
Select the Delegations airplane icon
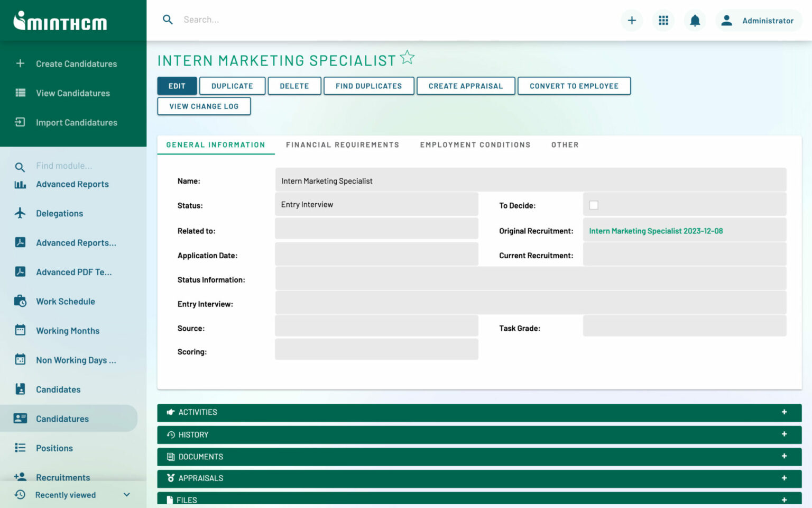(20, 213)
